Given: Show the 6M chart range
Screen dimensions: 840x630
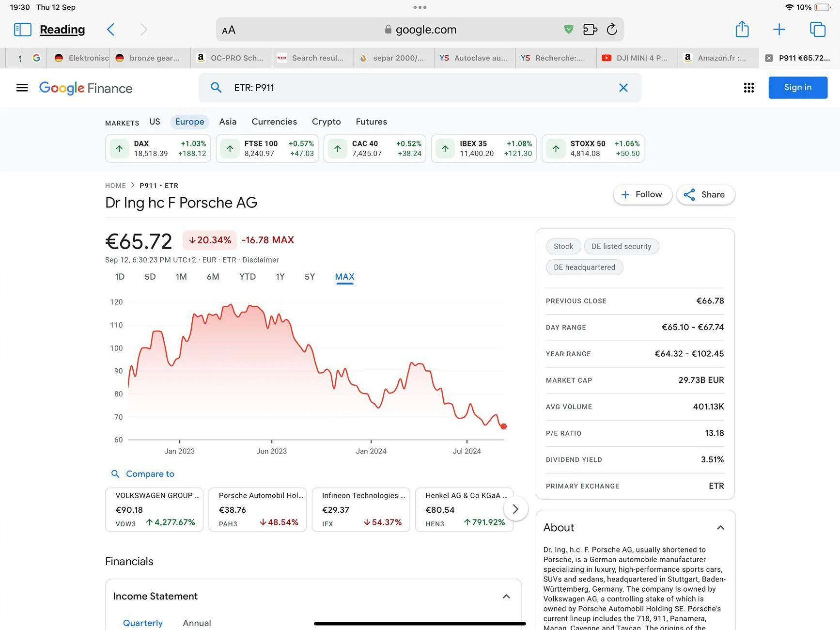Looking at the screenshot, I should [x=213, y=277].
